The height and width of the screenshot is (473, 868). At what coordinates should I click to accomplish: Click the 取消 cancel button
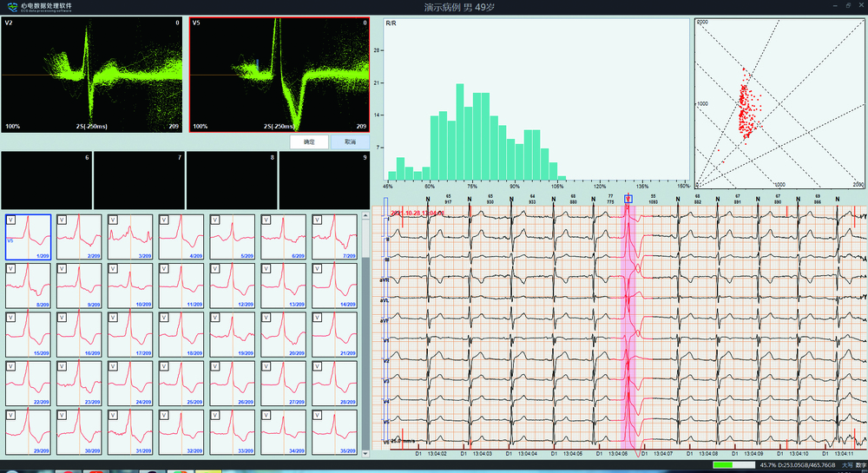coord(350,141)
